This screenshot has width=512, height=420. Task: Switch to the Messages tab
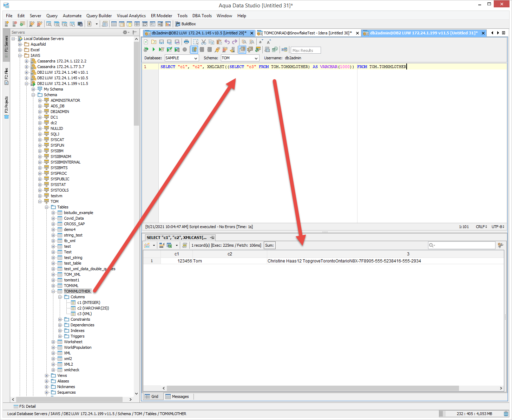(x=177, y=396)
